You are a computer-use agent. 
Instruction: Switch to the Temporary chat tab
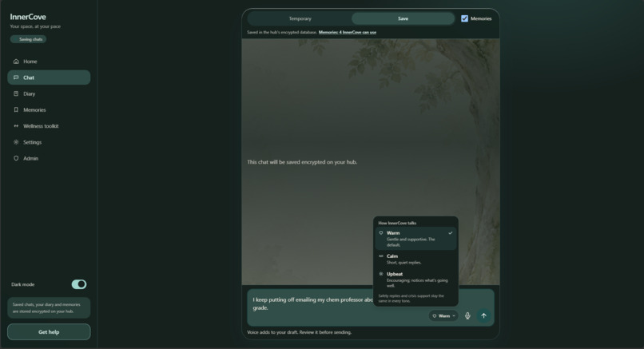click(x=300, y=18)
